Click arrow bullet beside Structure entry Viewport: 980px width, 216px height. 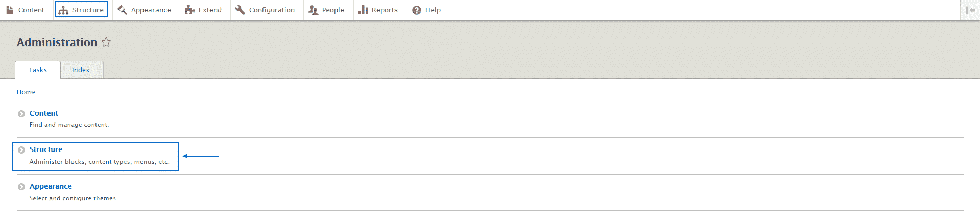point(21,150)
